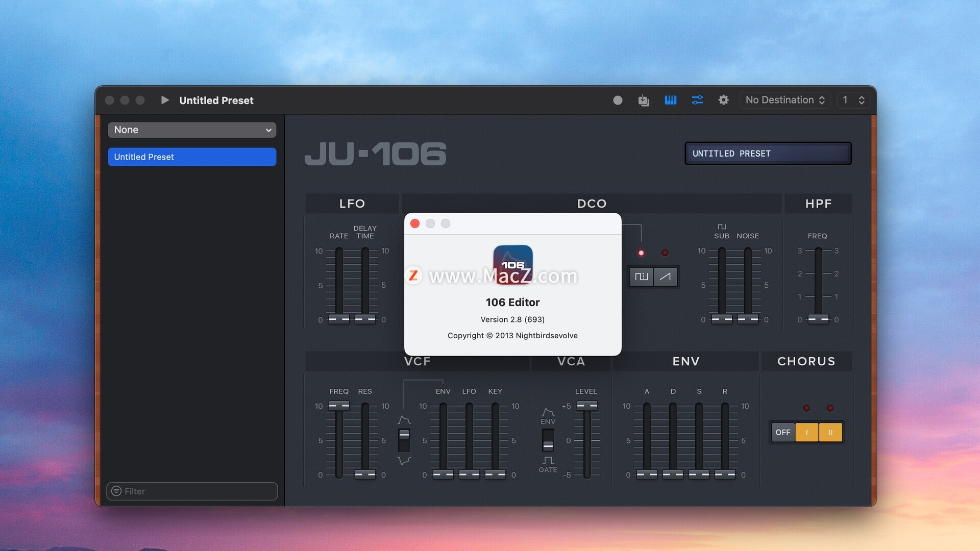Turn chorus OFF
The height and width of the screenshot is (551, 980).
[782, 432]
